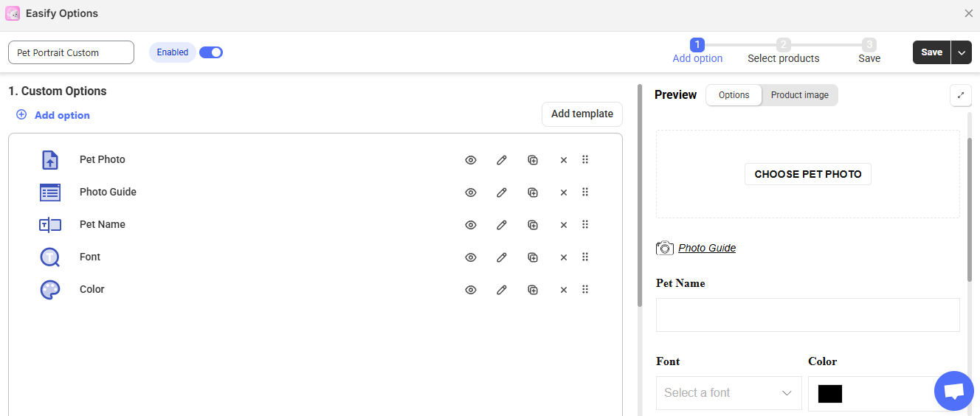Click the Add template button

click(582, 114)
